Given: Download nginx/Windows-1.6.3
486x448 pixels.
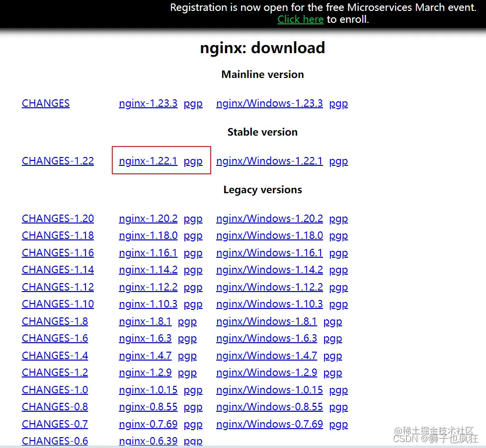Looking at the screenshot, I should (x=266, y=338).
